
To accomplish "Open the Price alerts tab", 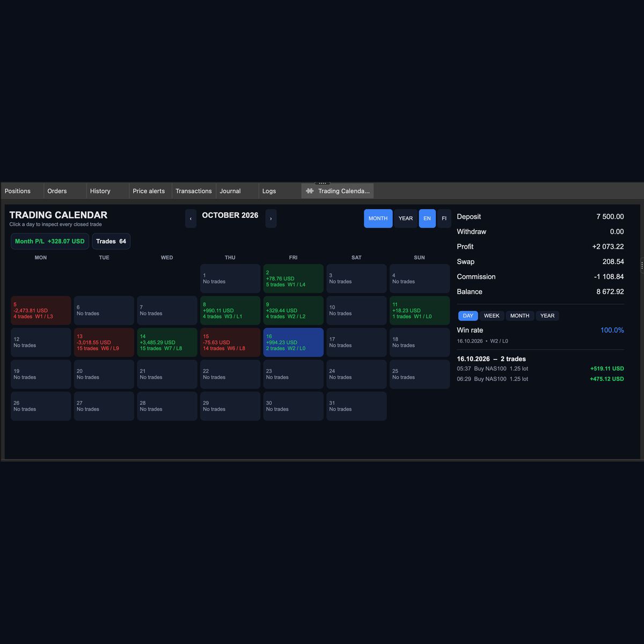I will 151,191.
